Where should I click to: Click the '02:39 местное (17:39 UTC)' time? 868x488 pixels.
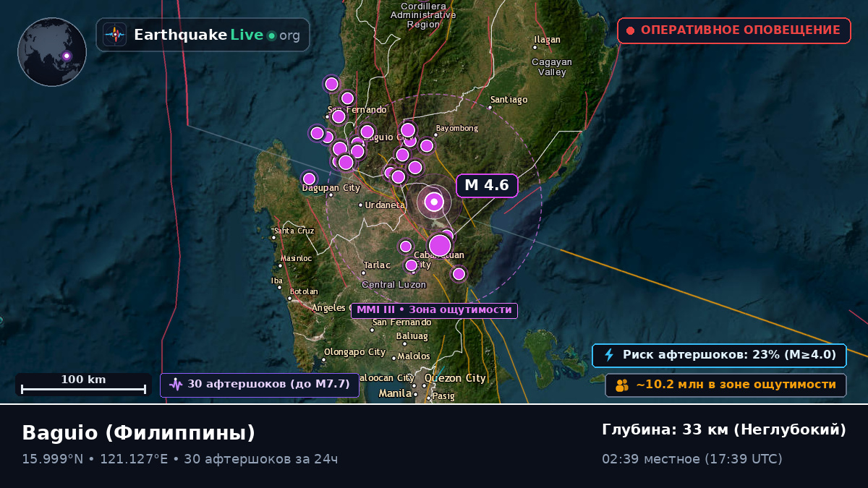click(x=692, y=459)
